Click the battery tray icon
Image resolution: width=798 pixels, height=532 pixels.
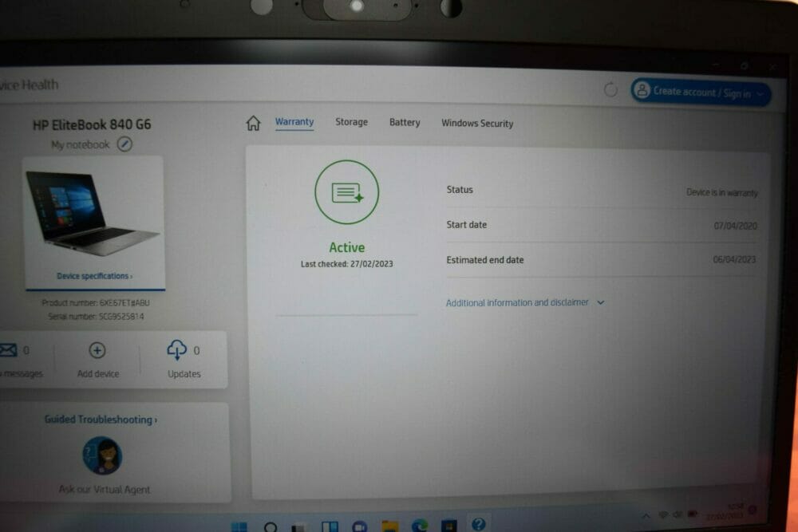coord(693,514)
